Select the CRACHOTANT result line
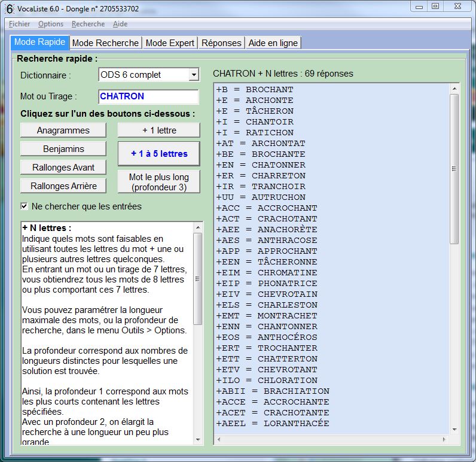Viewport: 476px width, 462px height. 267,219
